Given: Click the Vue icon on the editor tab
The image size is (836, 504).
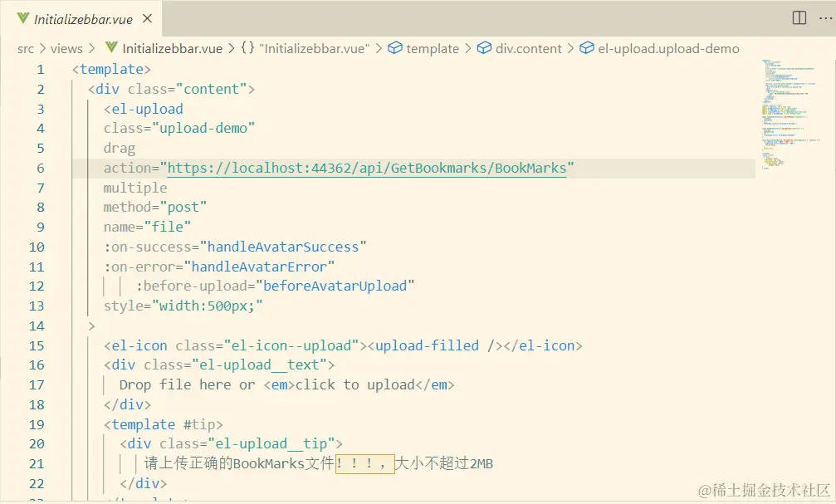Looking at the screenshot, I should 23,18.
